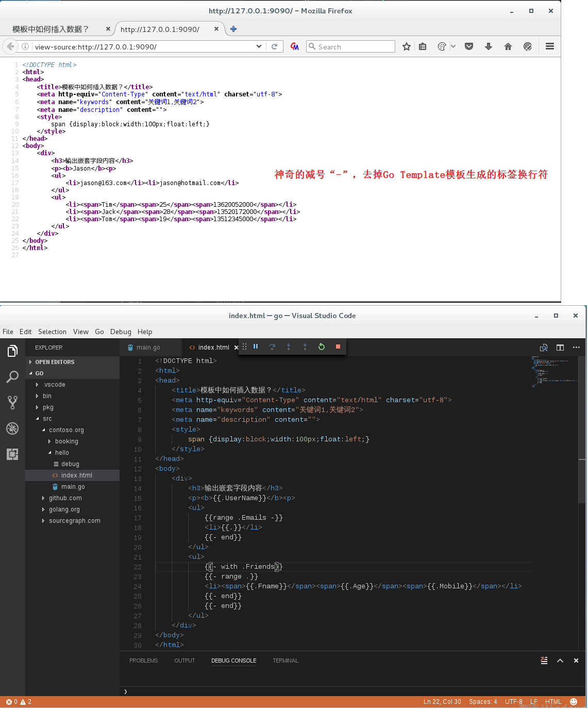Image resolution: width=588 pixels, height=710 pixels.
Task: Pause the debug session
Action: tap(256, 347)
